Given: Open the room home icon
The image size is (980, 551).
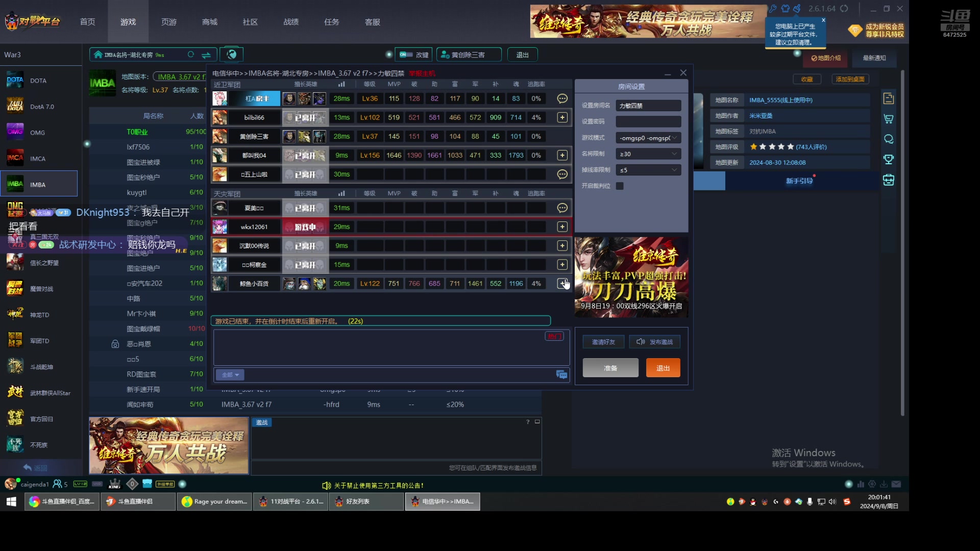Looking at the screenshot, I should click(x=98, y=55).
